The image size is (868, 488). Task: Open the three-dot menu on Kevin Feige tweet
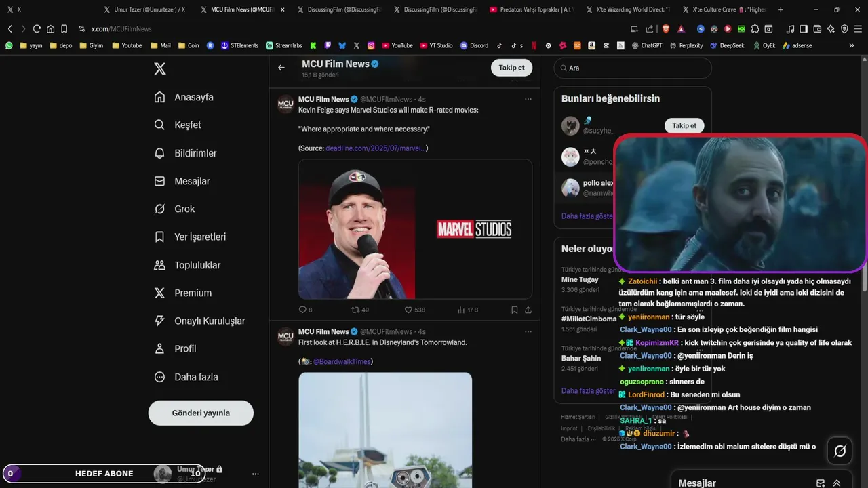tap(528, 99)
